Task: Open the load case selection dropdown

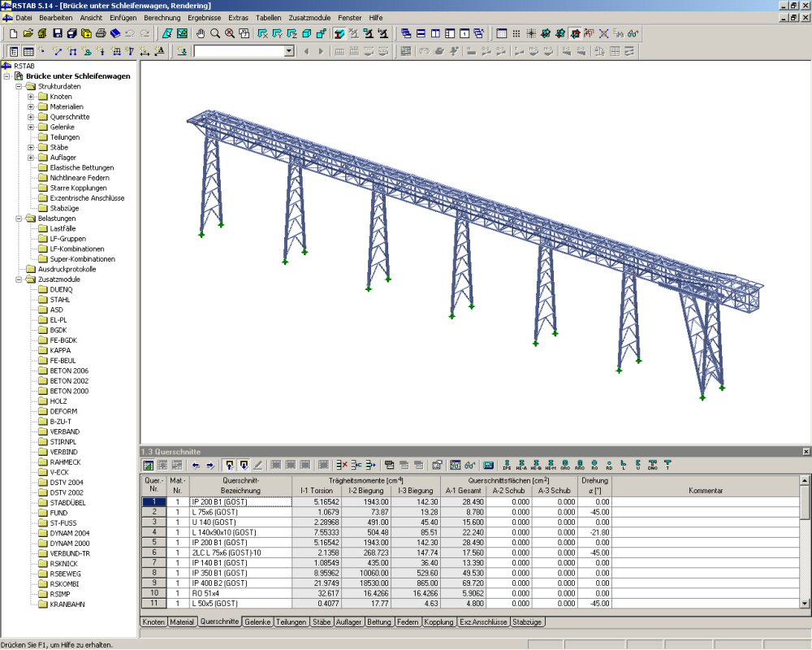Action: (x=290, y=50)
